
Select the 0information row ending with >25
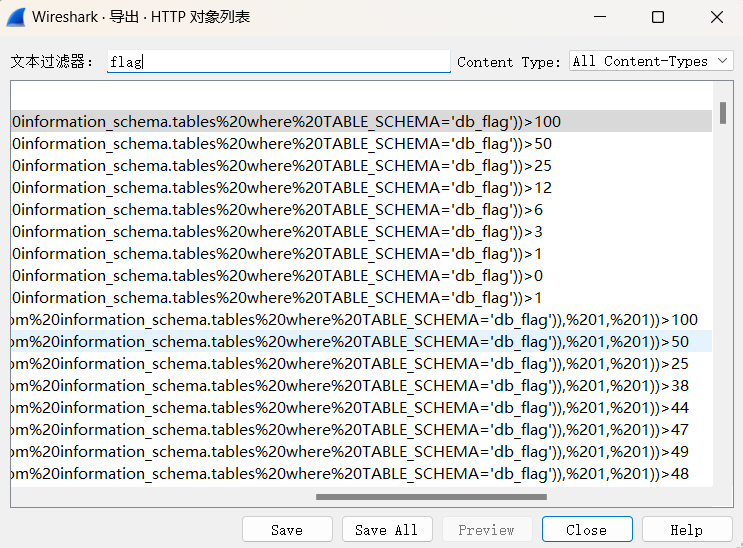click(361, 166)
